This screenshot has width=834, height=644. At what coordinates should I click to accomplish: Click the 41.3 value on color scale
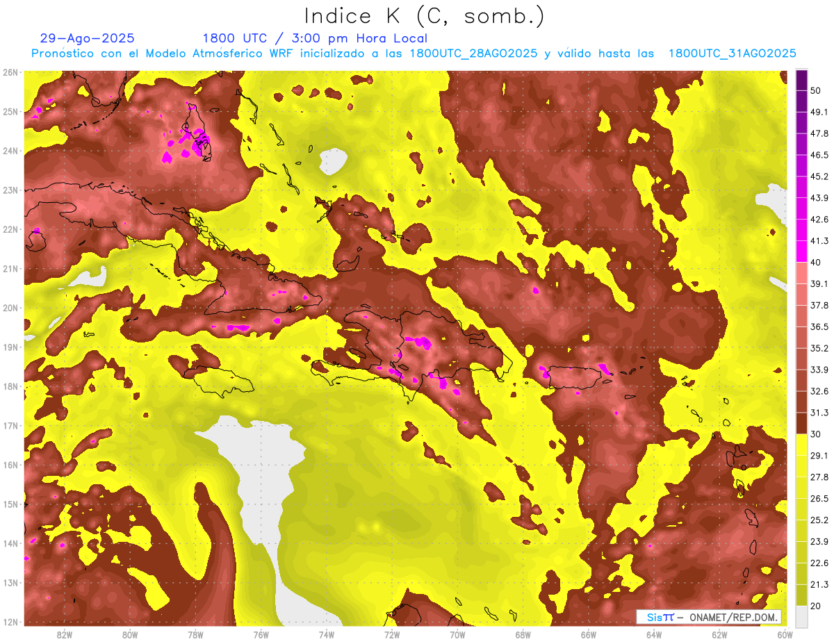pyautogui.click(x=819, y=241)
